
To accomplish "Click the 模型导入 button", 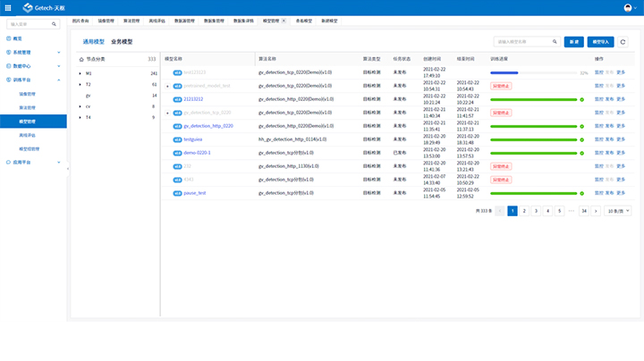I will (600, 41).
